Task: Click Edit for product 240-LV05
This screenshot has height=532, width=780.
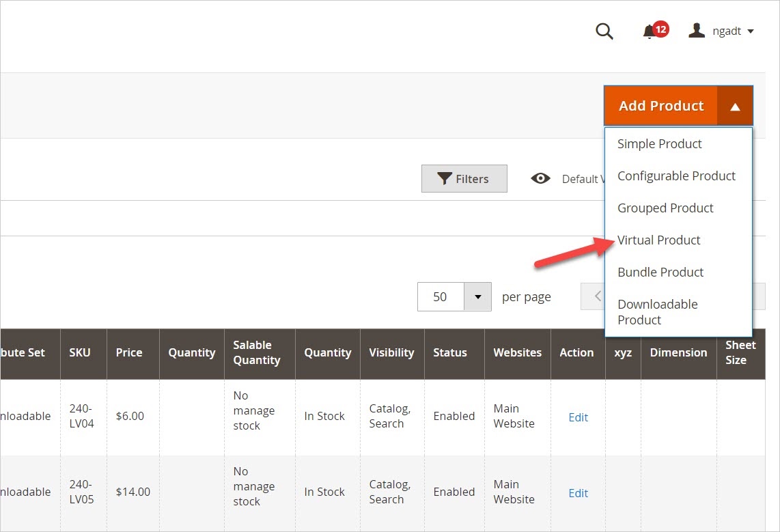Action: pyautogui.click(x=578, y=493)
